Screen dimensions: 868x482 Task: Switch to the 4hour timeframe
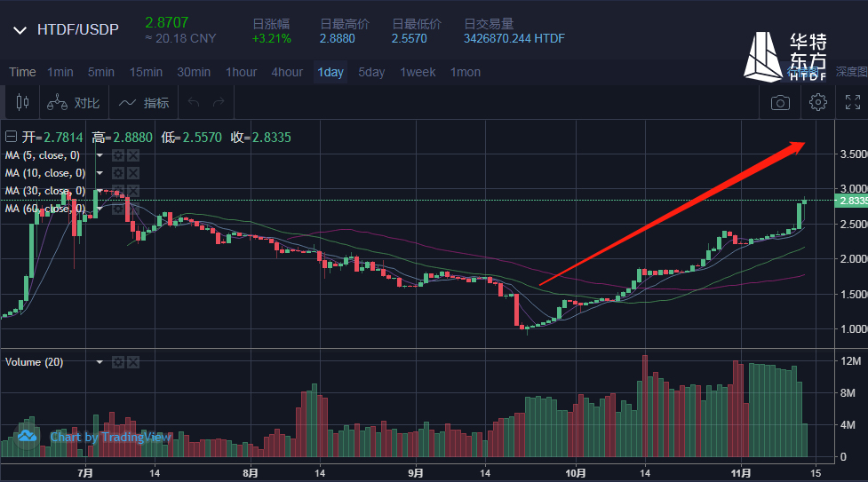pyautogui.click(x=286, y=72)
